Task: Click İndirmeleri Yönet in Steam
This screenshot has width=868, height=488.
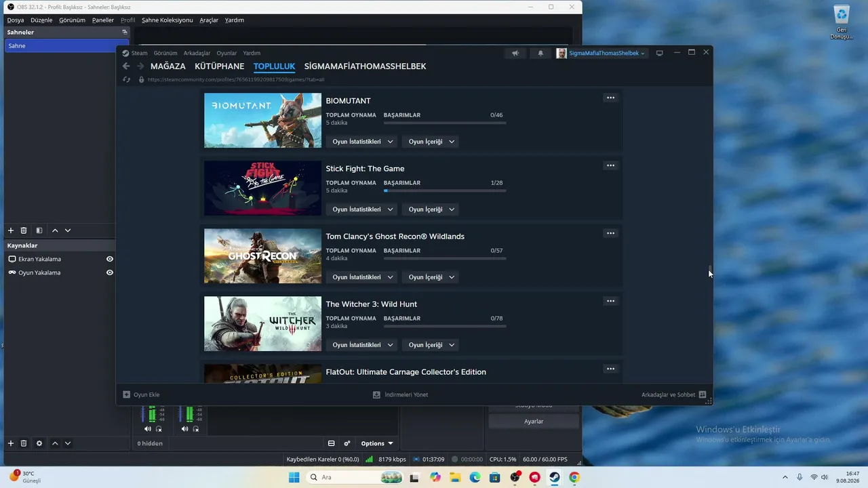Action: 400,394
